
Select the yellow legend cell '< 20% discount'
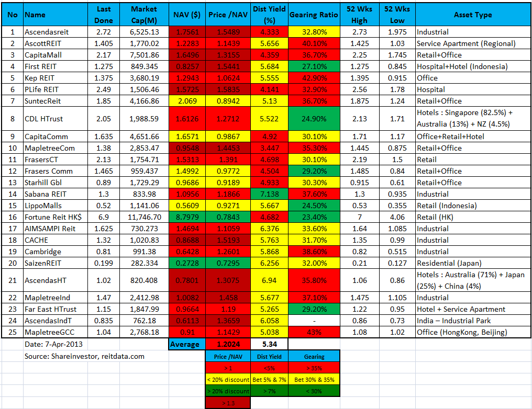pyautogui.click(x=228, y=380)
